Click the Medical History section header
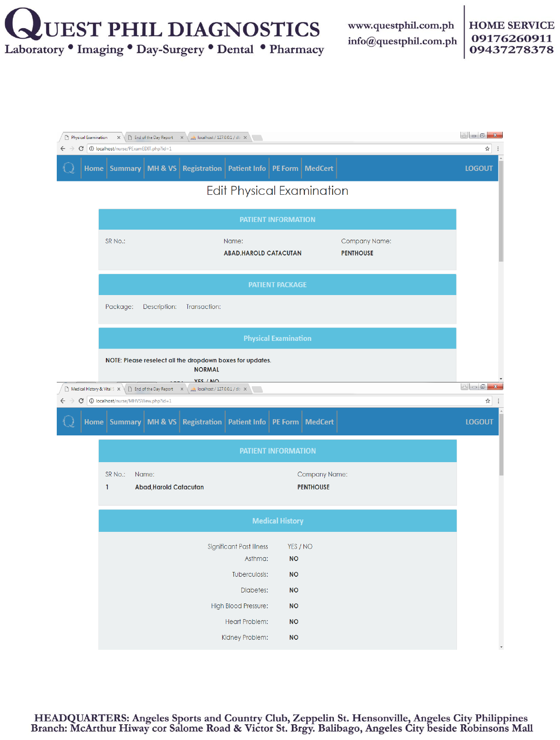560x740 pixels. pyautogui.click(x=278, y=521)
